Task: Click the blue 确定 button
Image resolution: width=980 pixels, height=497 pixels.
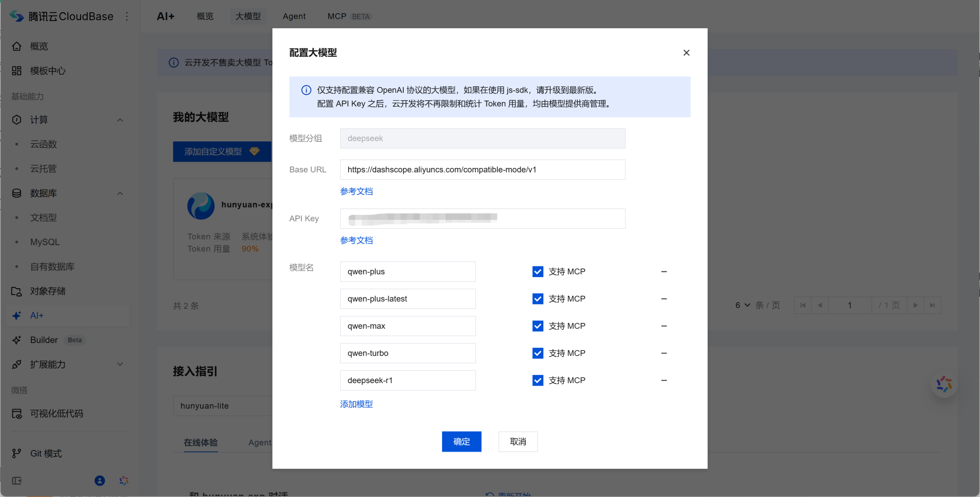Action: (461, 442)
